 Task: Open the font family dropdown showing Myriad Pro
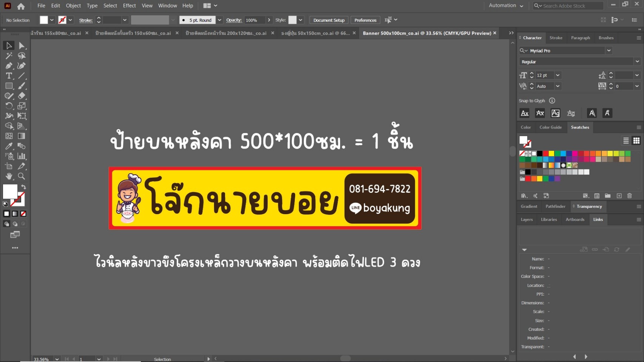point(609,50)
